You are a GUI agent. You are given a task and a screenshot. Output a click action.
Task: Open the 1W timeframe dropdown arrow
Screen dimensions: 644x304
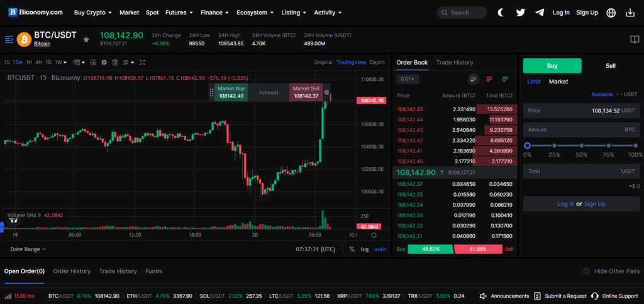65,63
